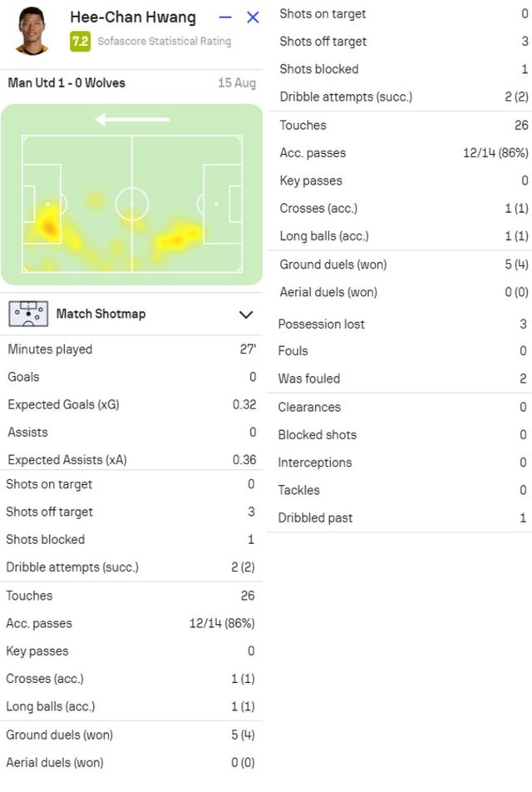Select the Match Shotmap label
The image size is (532, 792).
pyautogui.click(x=101, y=314)
